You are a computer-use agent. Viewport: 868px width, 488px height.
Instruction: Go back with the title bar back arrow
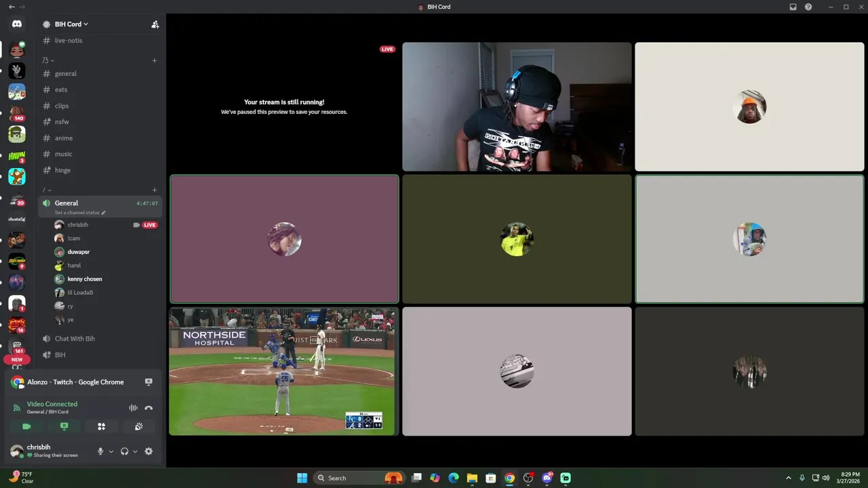[12, 7]
